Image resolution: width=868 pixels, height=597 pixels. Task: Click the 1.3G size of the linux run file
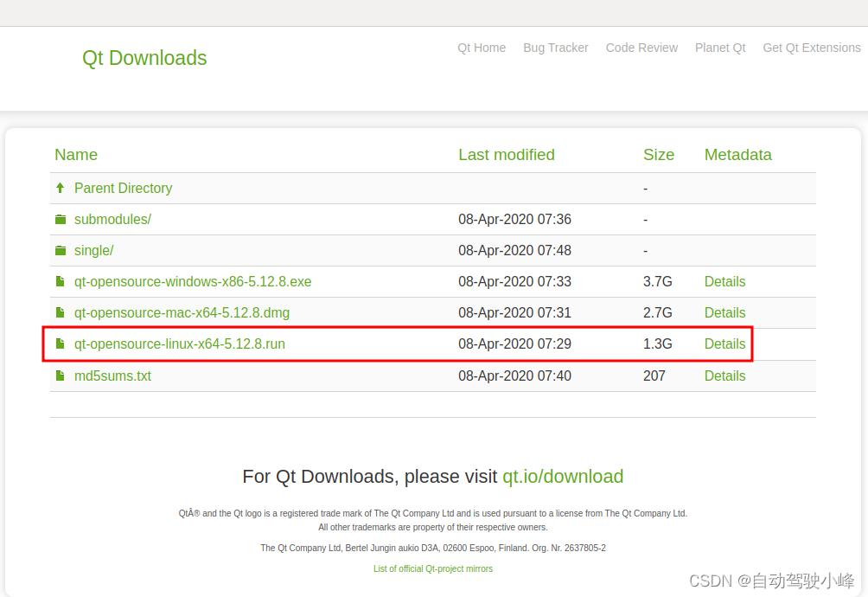coord(658,343)
